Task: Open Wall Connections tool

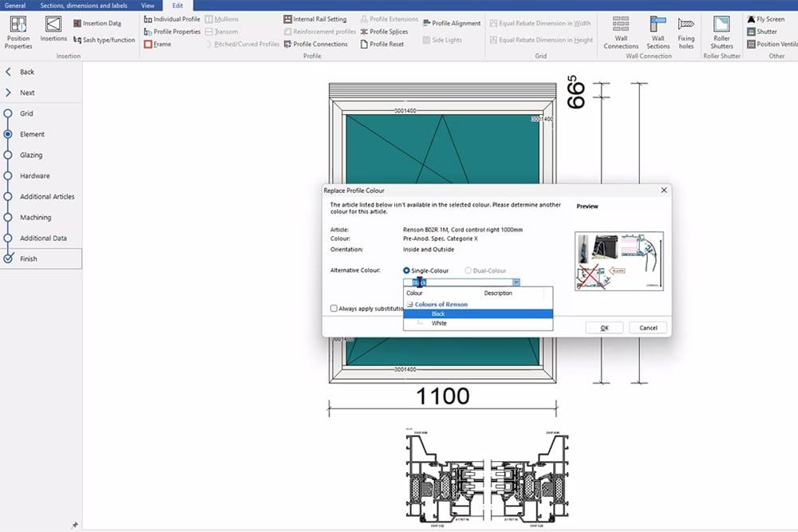Action: pyautogui.click(x=621, y=31)
